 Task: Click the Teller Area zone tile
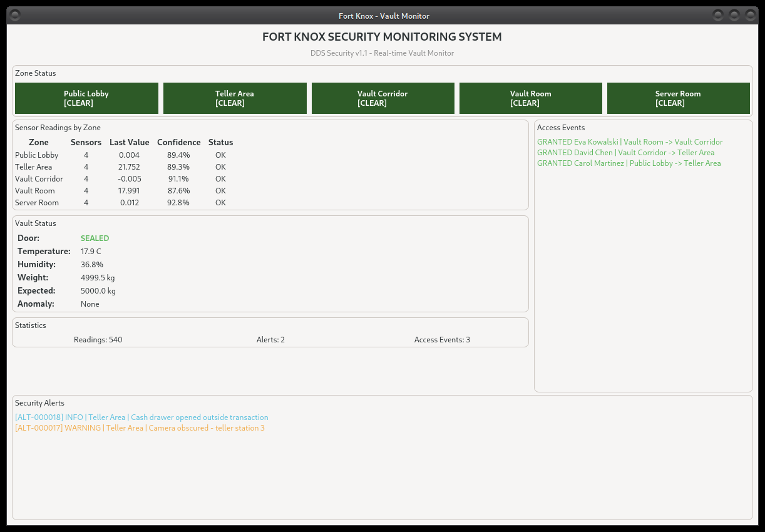pos(235,98)
